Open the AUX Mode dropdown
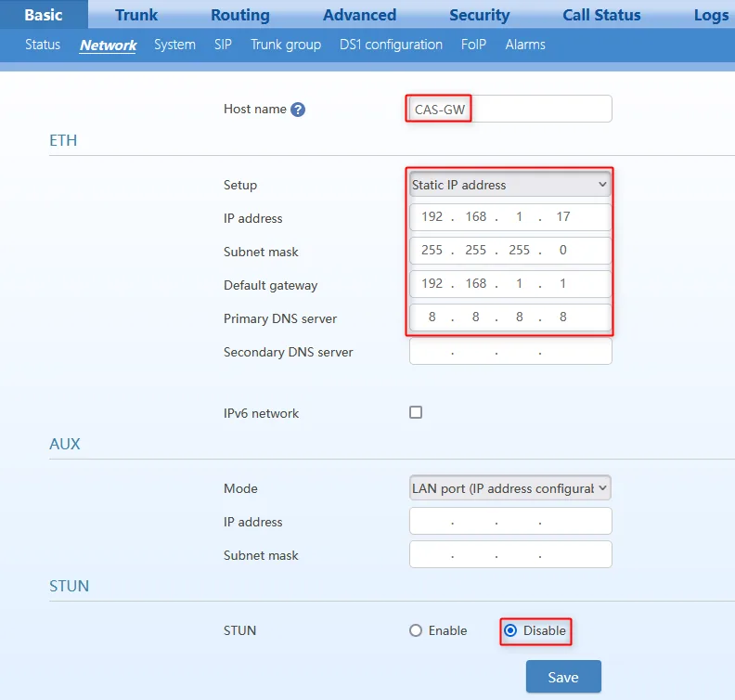Screen dimensions: 735x700 coord(510,488)
